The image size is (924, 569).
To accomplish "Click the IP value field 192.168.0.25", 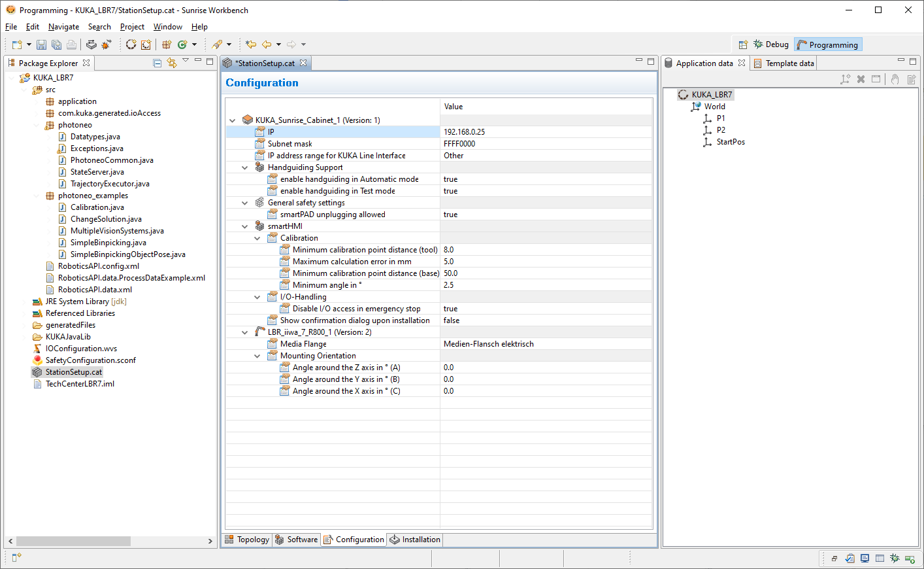I will 546,132.
